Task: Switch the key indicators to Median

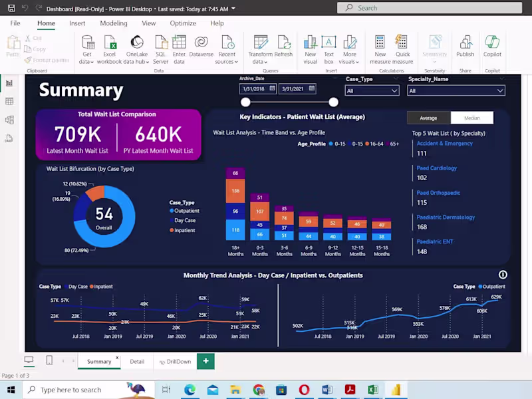Action: tap(472, 118)
